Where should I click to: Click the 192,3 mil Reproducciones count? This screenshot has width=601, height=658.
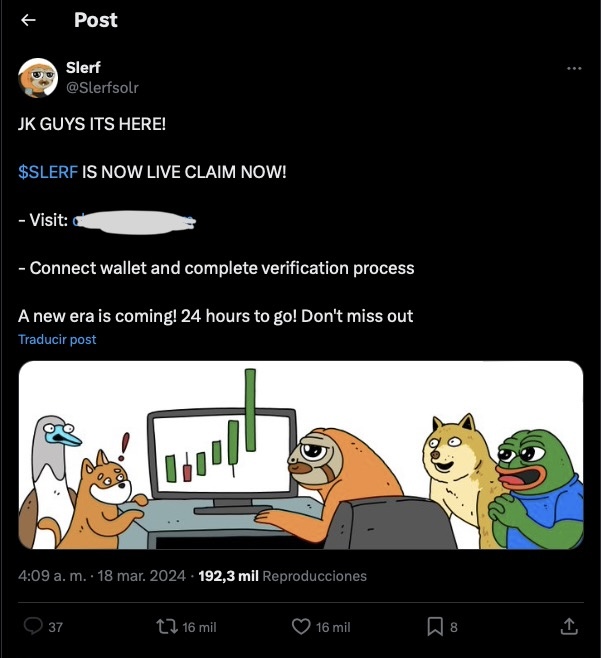point(283,576)
